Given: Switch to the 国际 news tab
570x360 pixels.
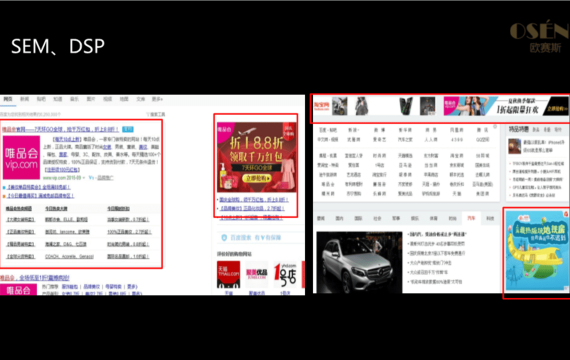Looking at the screenshot, I should click(358, 218).
